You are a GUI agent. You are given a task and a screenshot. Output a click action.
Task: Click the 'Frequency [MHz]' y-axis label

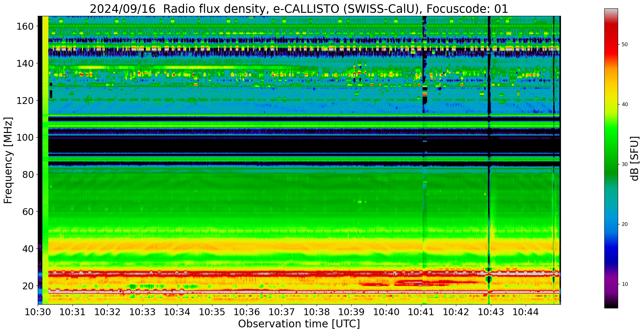tap(8, 160)
